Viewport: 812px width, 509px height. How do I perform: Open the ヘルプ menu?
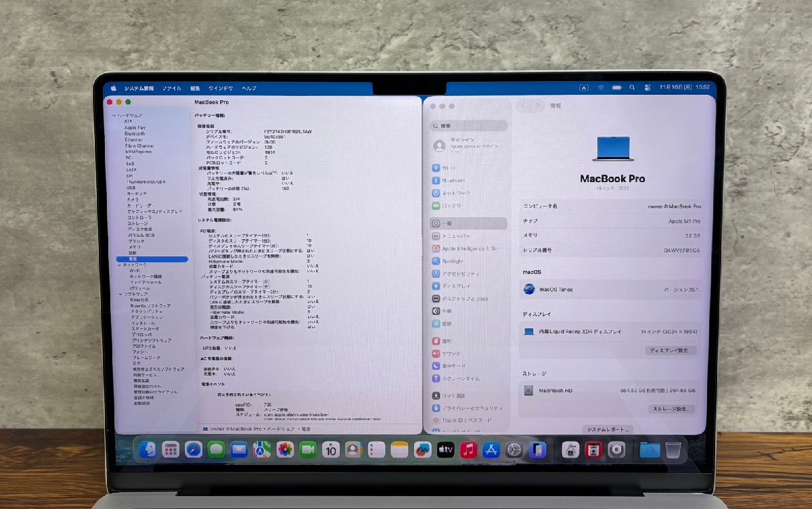pos(249,88)
